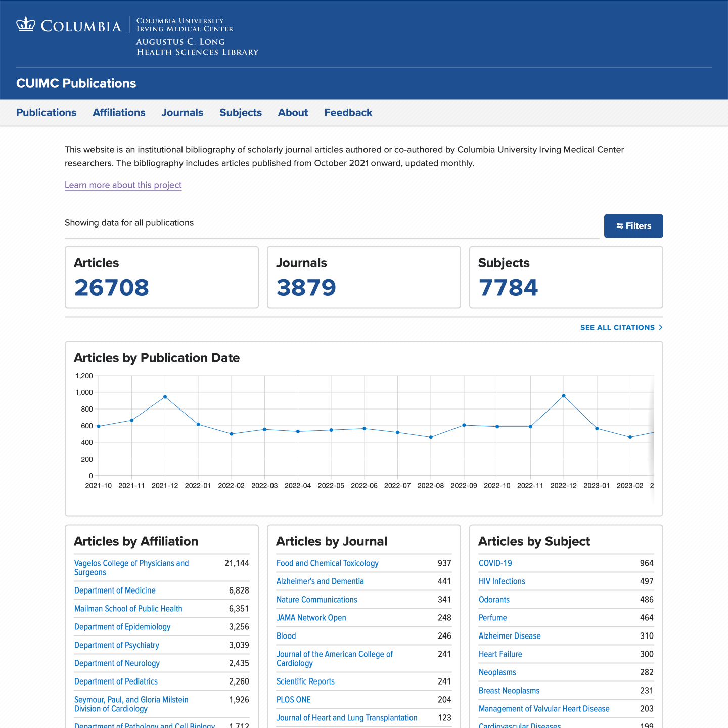Image resolution: width=728 pixels, height=728 pixels.
Task: Open Alzheimer's and Dementia journal
Action: (320, 581)
